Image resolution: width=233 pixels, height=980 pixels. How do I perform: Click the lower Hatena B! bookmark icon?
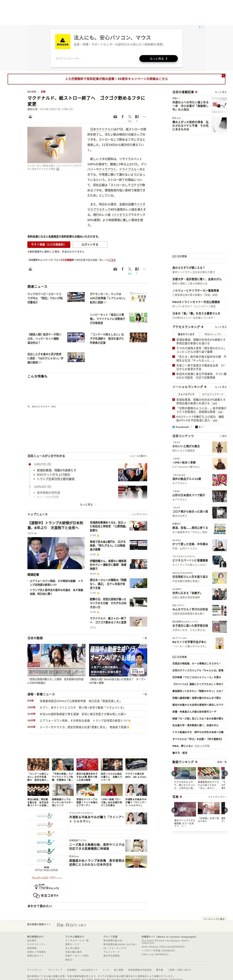(x=137, y=269)
